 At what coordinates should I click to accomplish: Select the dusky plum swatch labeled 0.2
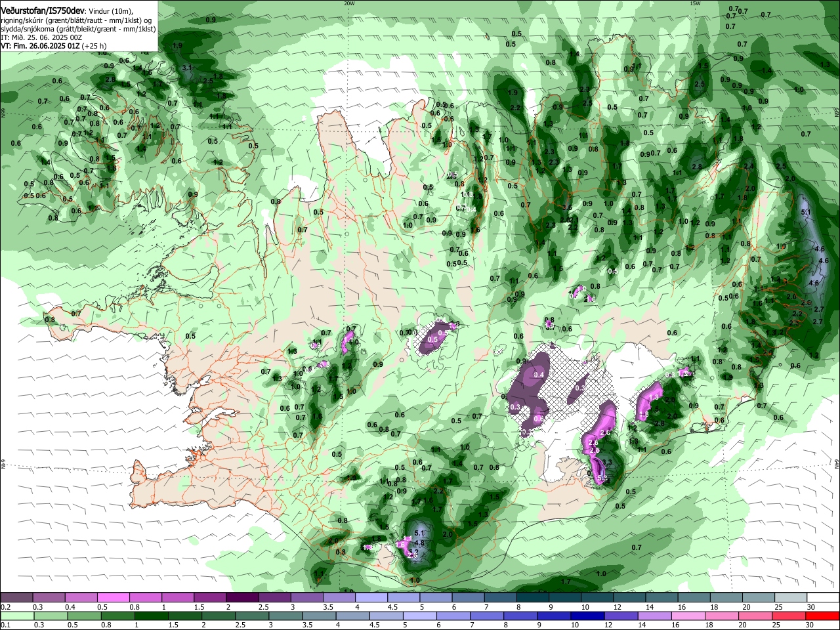[16, 597]
